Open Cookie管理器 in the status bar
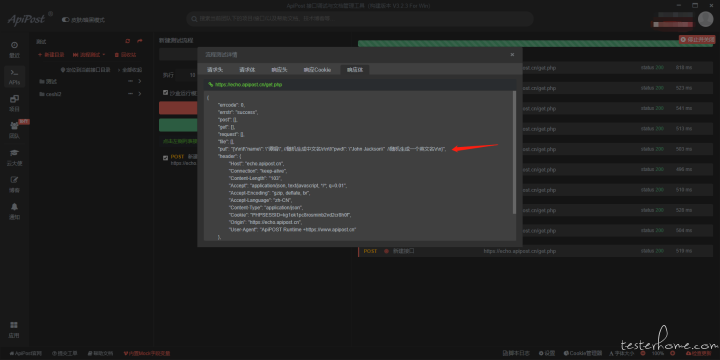 coord(583,354)
